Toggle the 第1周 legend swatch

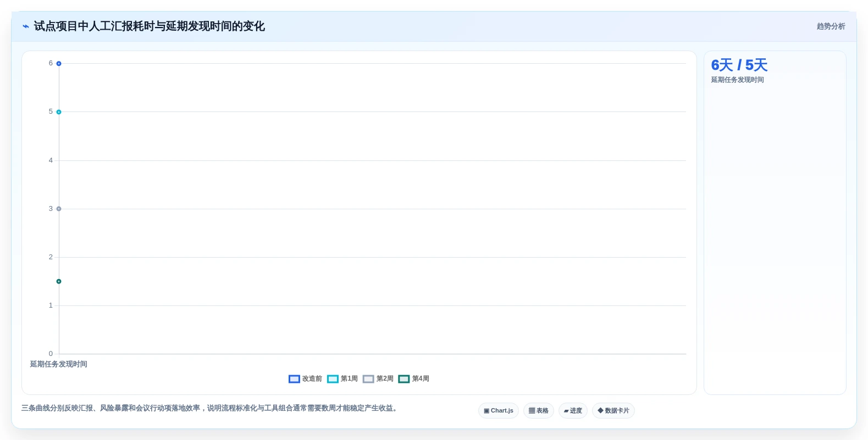(333, 379)
